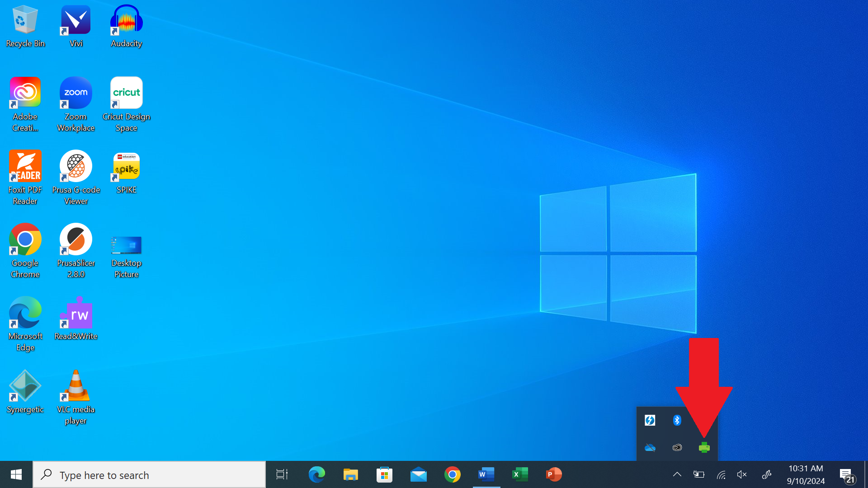Launch PrusaSlicer 2.8.0
This screenshot has width=868, height=488.
[x=75, y=239]
